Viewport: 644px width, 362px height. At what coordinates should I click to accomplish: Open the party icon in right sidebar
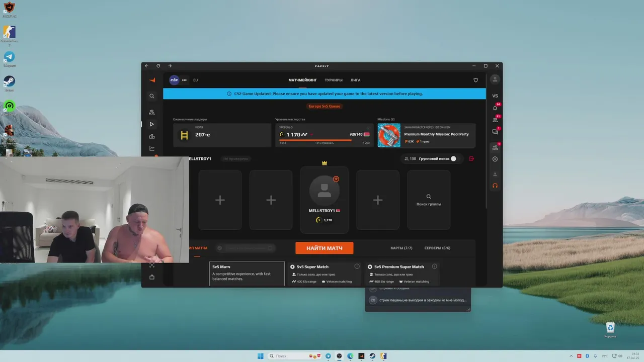[x=495, y=147]
